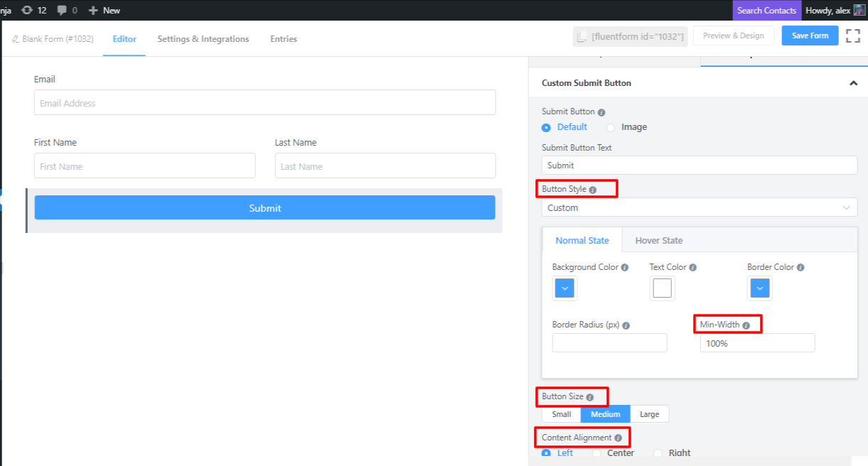The height and width of the screenshot is (466, 868).
Task: Choose Center content alignment
Action: click(597, 453)
